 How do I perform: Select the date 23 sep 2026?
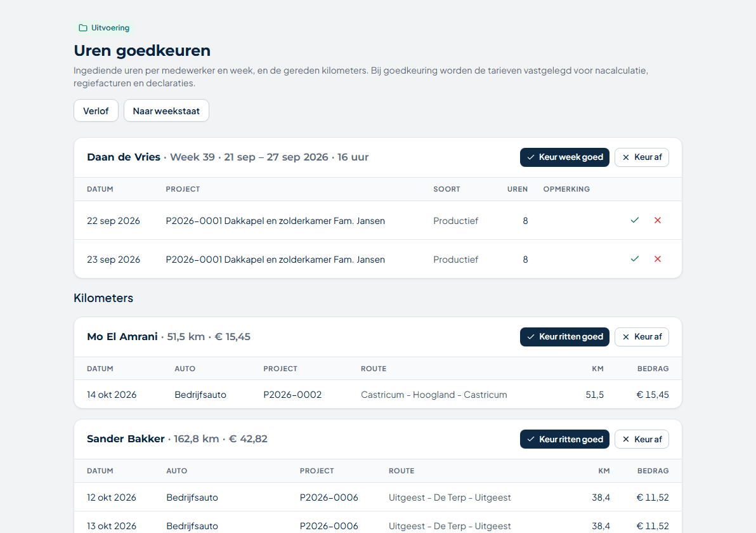pyautogui.click(x=114, y=260)
